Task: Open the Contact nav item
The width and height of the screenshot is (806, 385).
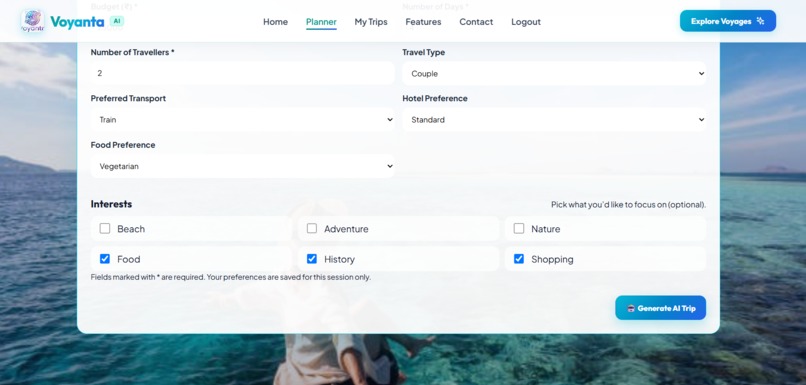Action: [476, 22]
